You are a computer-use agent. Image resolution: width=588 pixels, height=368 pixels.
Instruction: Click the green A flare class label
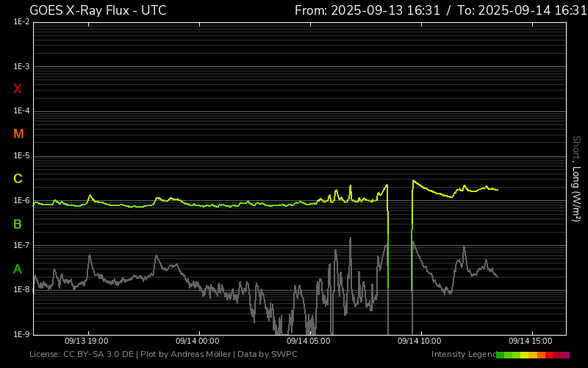pyautogui.click(x=18, y=269)
